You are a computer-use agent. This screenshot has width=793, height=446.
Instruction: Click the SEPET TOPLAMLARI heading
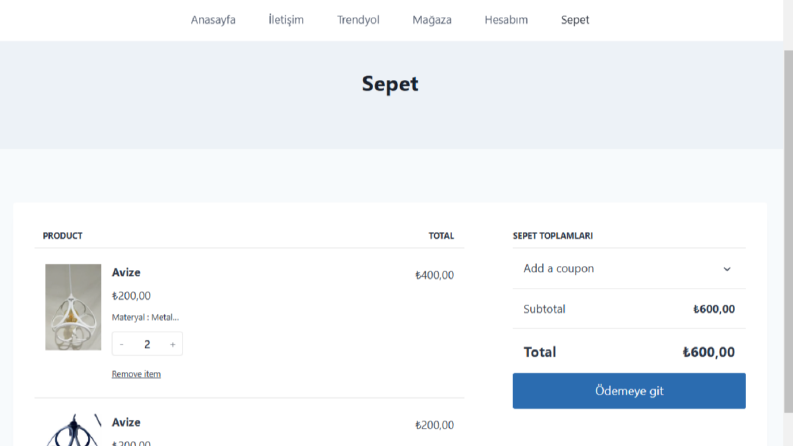coord(553,236)
